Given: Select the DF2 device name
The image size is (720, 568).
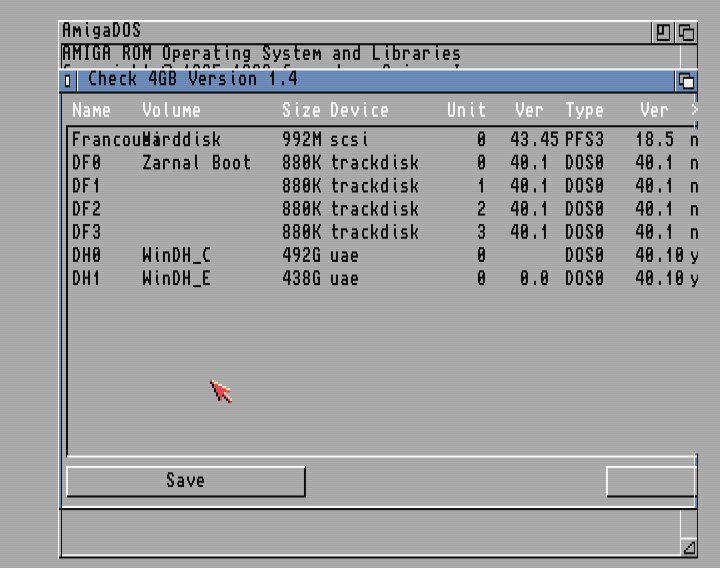Looking at the screenshot, I should [86, 209].
